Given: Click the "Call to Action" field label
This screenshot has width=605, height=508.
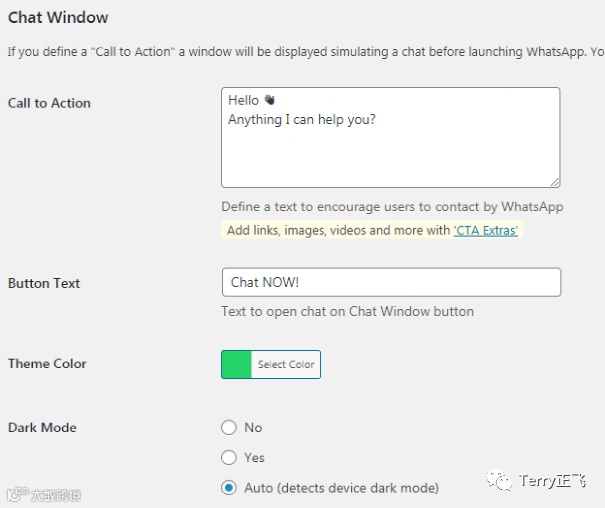Looking at the screenshot, I should [49, 103].
